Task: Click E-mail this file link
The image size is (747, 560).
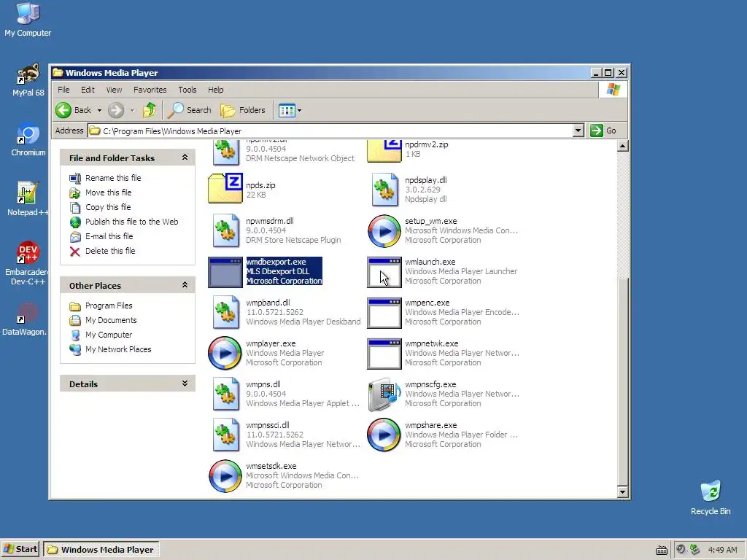Action: [109, 236]
